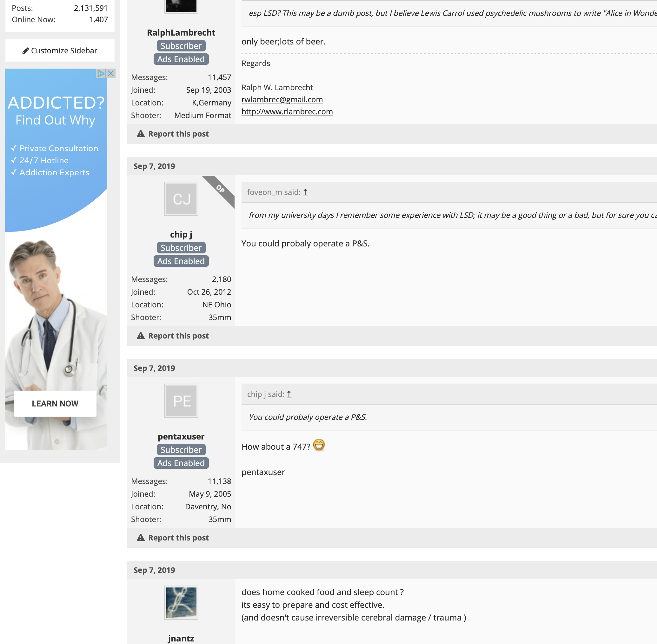Click the grinning emoji in pentaxuser's post
The height and width of the screenshot is (644, 657).
click(319, 445)
